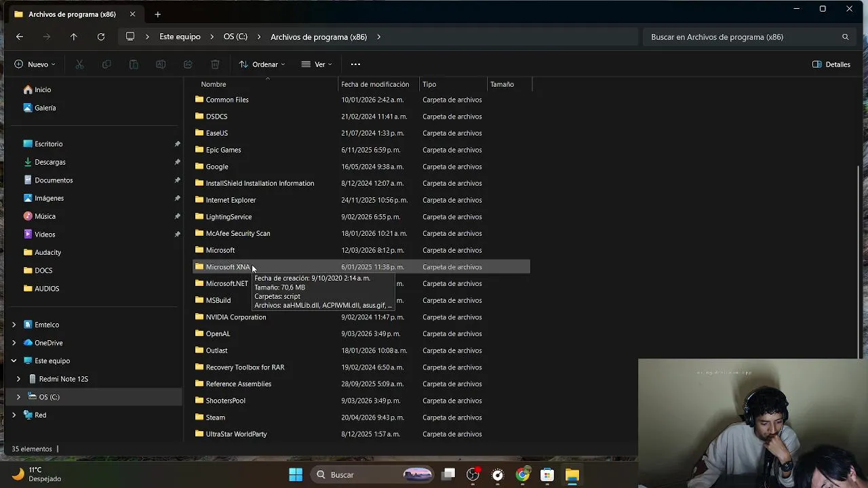Image resolution: width=868 pixels, height=488 pixels.
Task: Select the Microsoft XNA folder row
Action: [x=361, y=267]
